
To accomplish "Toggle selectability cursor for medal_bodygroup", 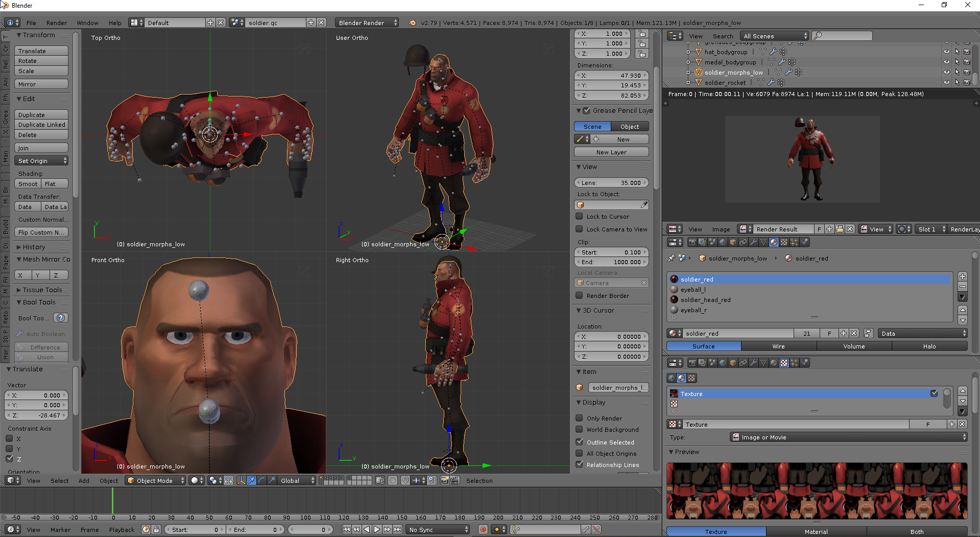I will click(957, 62).
